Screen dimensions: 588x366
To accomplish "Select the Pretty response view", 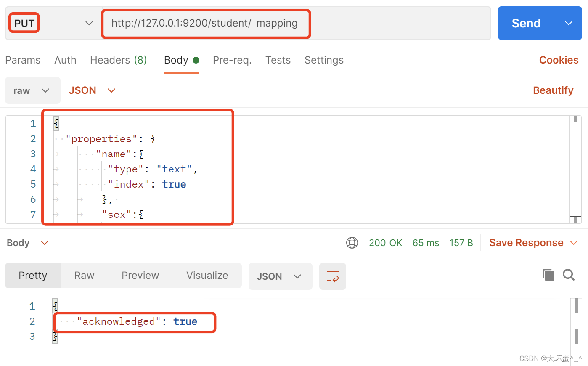I will [x=33, y=276].
